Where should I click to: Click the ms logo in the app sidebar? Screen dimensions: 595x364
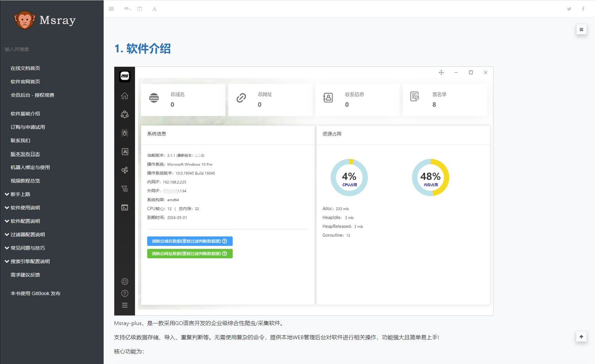pos(125,76)
